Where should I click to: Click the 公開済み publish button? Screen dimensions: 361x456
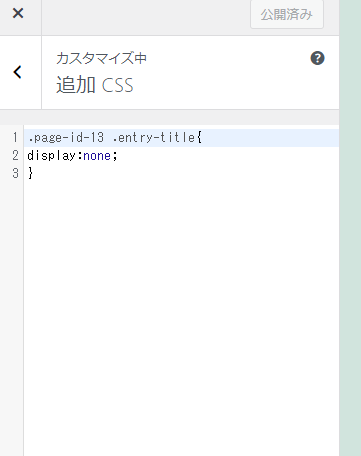(287, 14)
